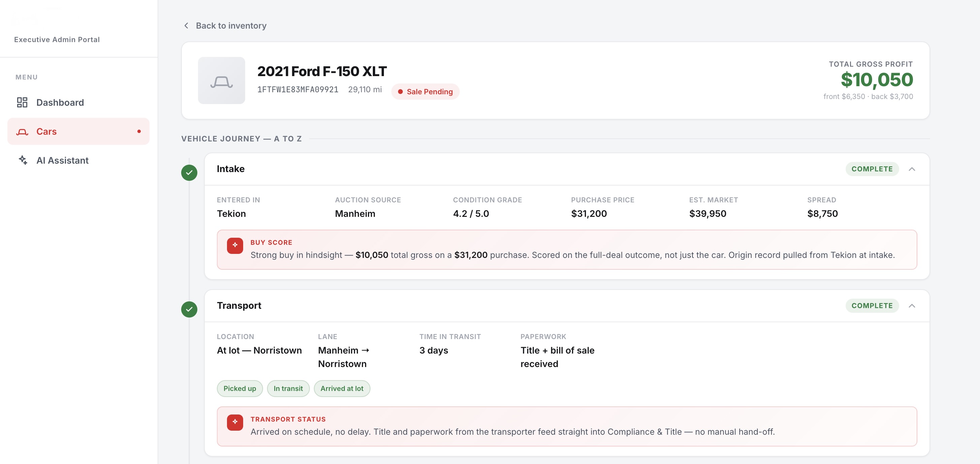Screen dimensions: 980x464
Task: Click the Intake COMPLETE badge
Action: [x=872, y=169]
